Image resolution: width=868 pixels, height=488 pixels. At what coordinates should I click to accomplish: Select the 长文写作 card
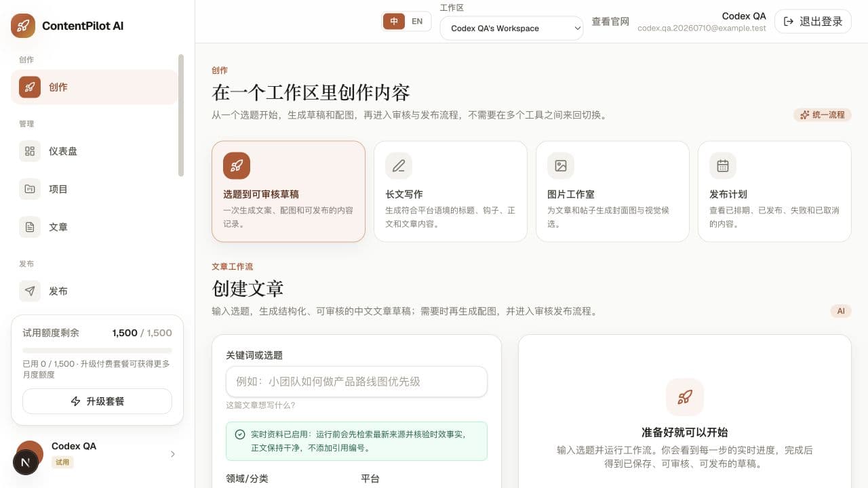click(x=450, y=191)
